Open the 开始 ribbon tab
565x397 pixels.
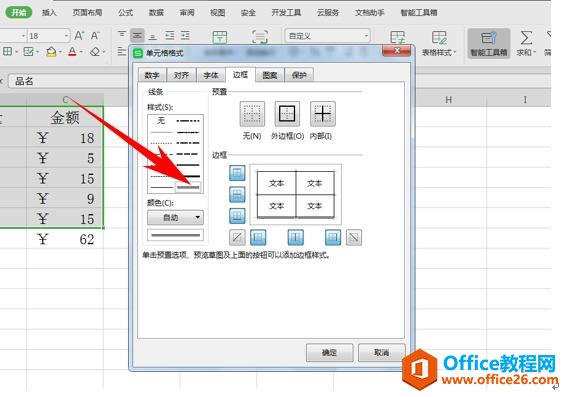(x=19, y=13)
